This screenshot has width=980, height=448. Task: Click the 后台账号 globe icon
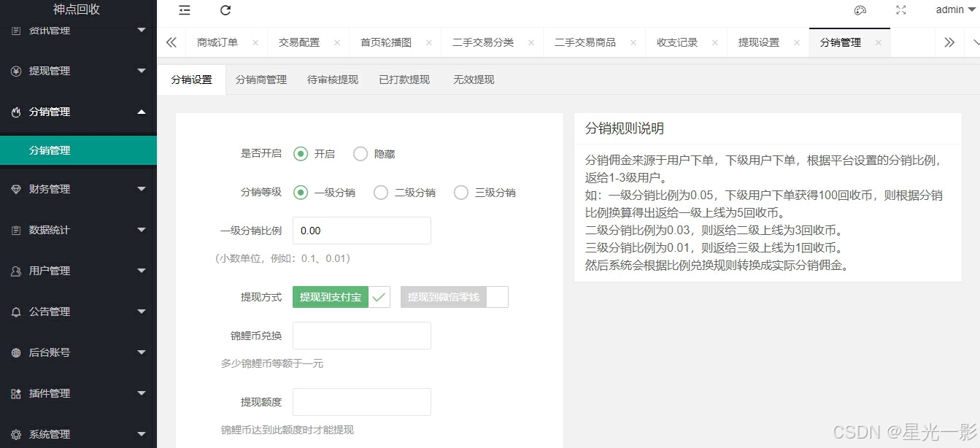tap(16, 352)
